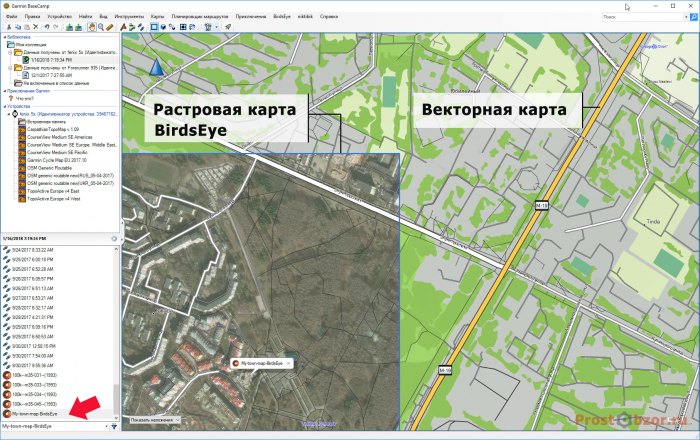The height and width of the screenshot is (440, 700).
Task: Collapse the fenix 5x data folder node
Action: 10,53
